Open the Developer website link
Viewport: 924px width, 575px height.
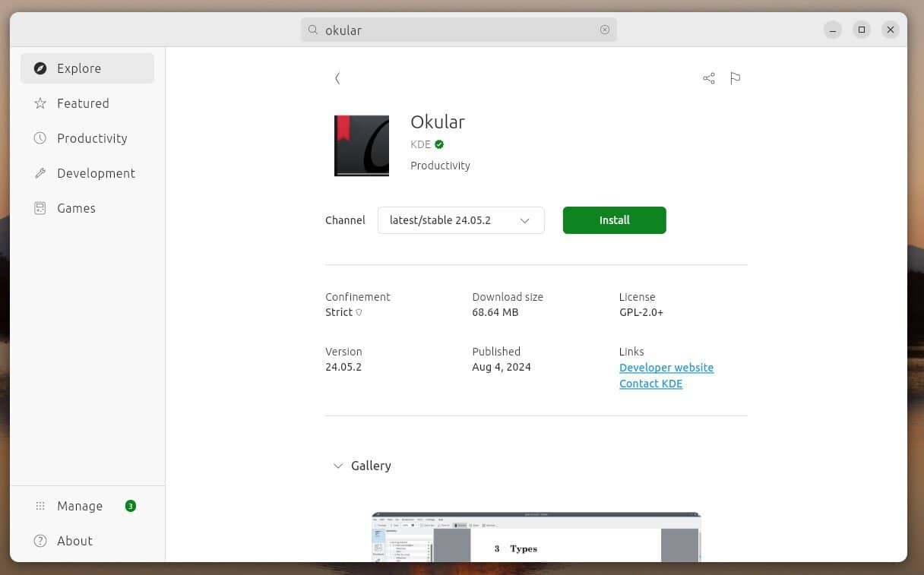coord(666,368)
